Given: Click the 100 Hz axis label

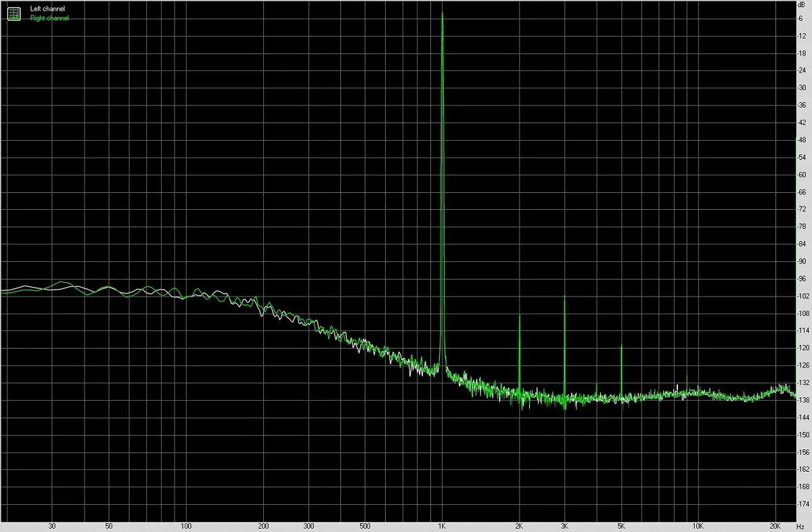Looking at the screenshot, I should pyautogui.click(x=186, y=525).
